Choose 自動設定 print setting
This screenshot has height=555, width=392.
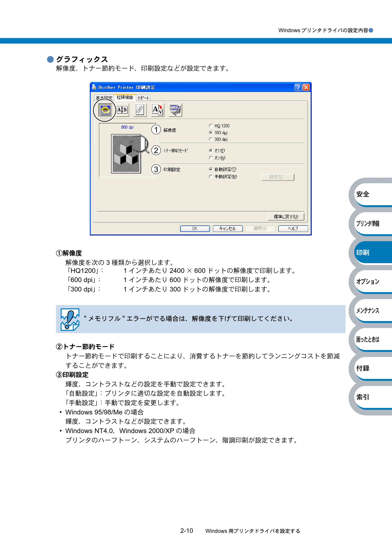[x=223, y=169]
